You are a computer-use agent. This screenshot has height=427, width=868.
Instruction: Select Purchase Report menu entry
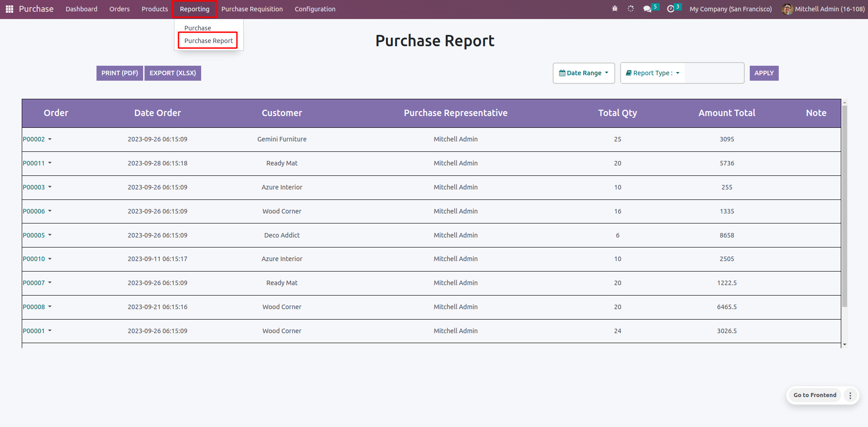tap(208, 41)
